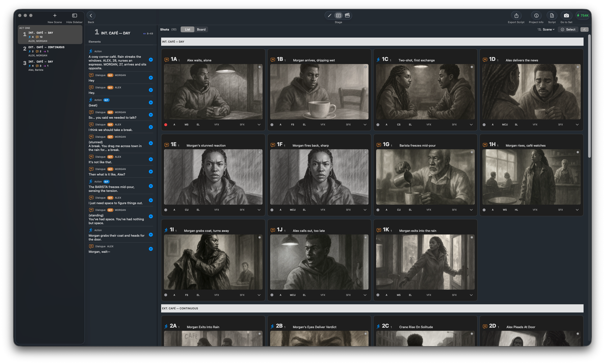The width and height of the screenshot is (605, 364).
Task: Add 'I think we should take a break' plus
Action: click(x=151, y=127)
